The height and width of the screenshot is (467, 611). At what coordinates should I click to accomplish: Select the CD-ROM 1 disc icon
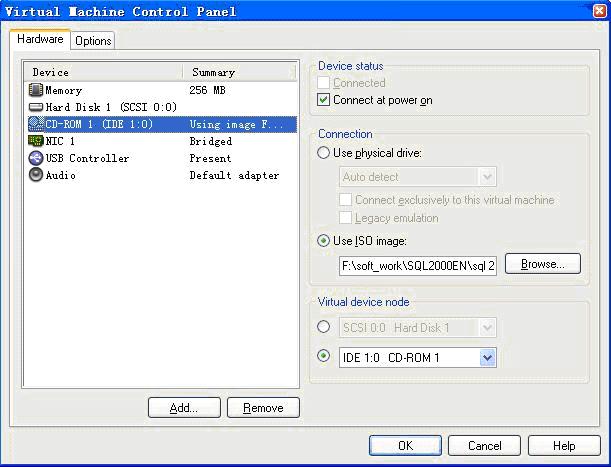[36, 124]
